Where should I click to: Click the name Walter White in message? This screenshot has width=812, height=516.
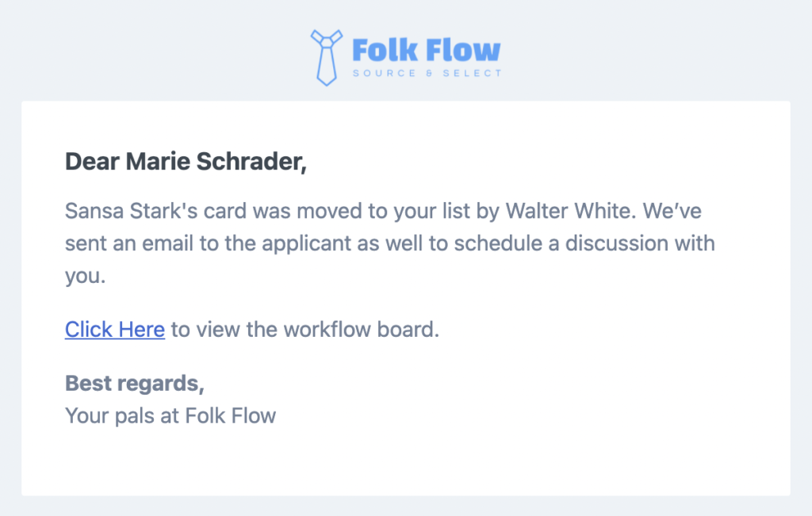[x=569, y=211]
